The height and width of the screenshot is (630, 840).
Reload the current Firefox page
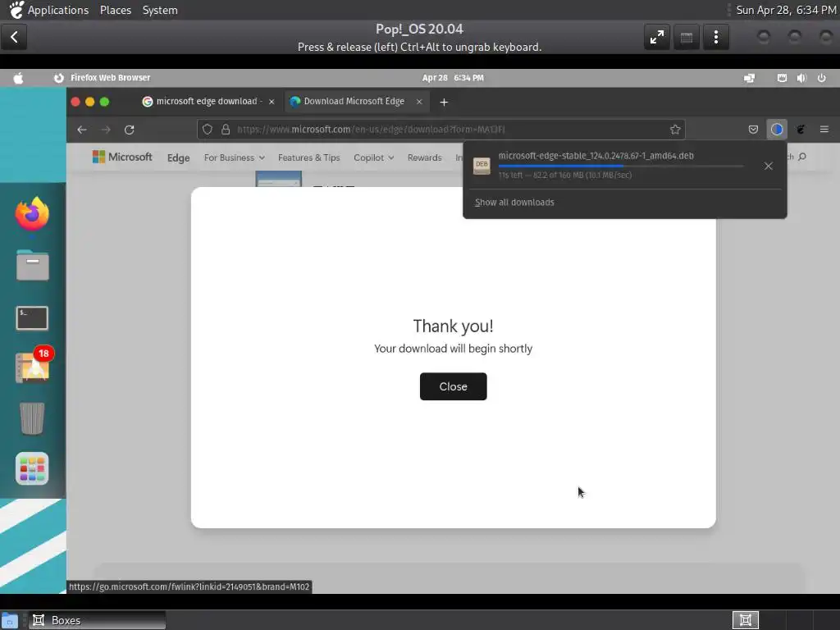tap(129, 130)
